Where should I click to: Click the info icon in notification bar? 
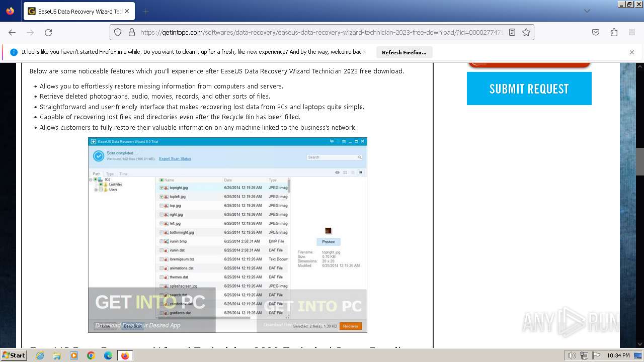(14, 52)
